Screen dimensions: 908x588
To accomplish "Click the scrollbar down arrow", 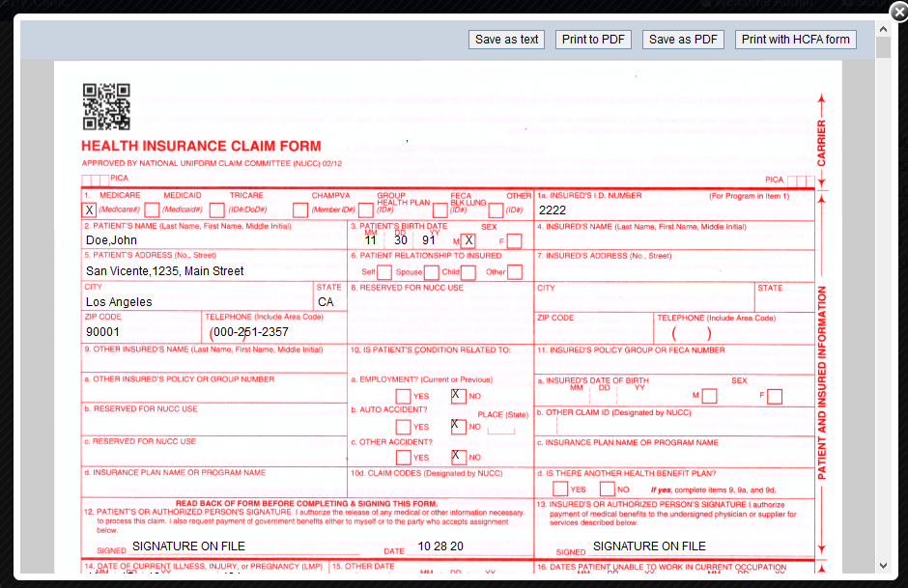I will tap(883, 566).
